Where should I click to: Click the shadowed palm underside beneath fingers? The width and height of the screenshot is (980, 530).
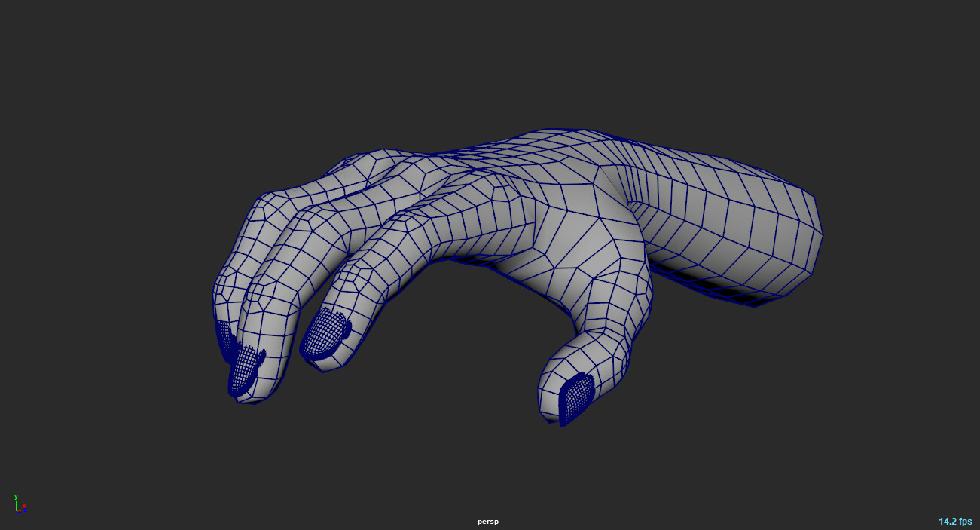click(x=467, y=261)
